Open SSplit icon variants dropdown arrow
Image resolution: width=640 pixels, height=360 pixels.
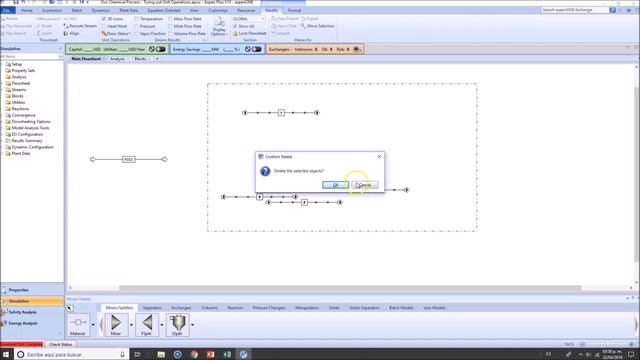click(x=193, y=325)
